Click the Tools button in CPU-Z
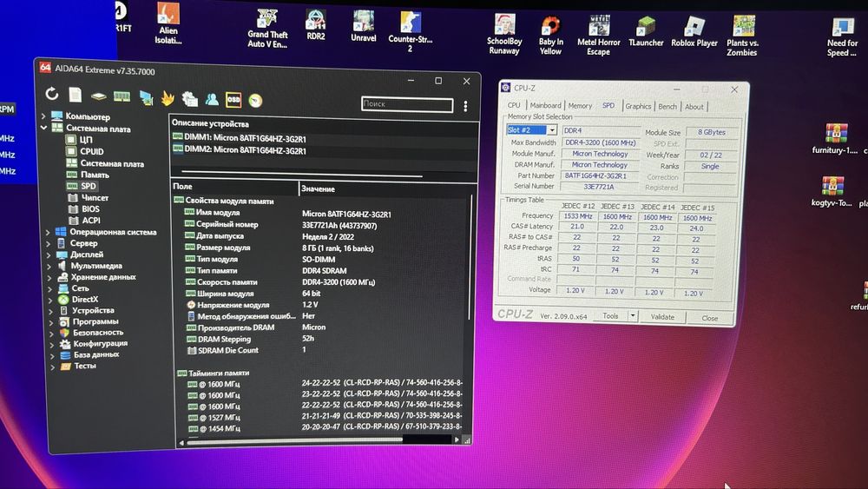This screenshot has height=489, width=868. click(x=610, y=315)
